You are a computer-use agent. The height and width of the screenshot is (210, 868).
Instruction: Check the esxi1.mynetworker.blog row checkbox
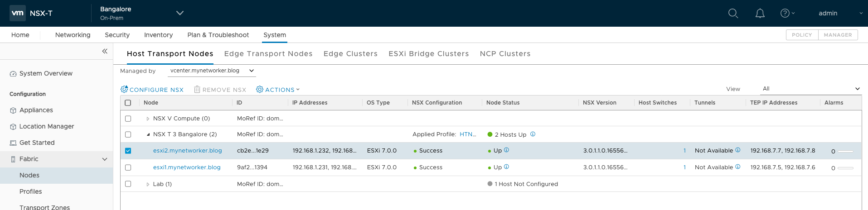[x=128, y=167]
